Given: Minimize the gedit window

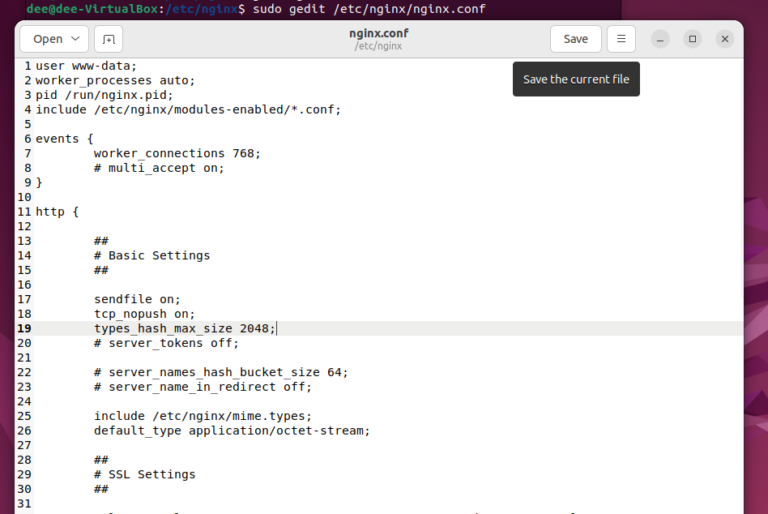Looking at the screenshot, I should [660, 39].
